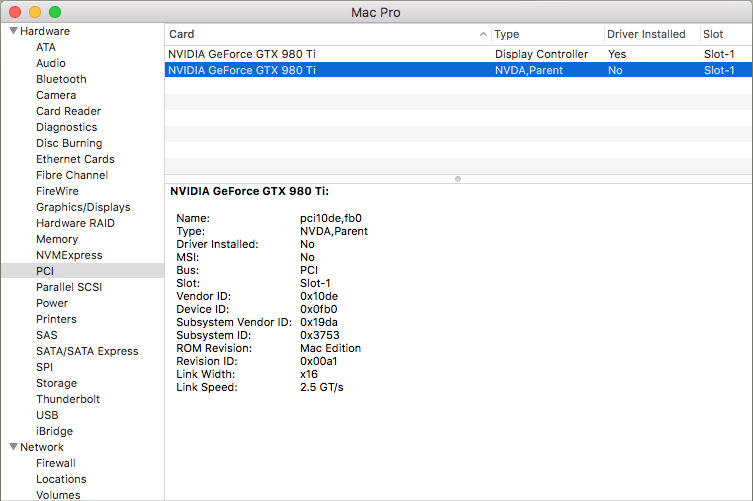Collapse the Network section triangle

pyautogui.click(x=13, y=447)
